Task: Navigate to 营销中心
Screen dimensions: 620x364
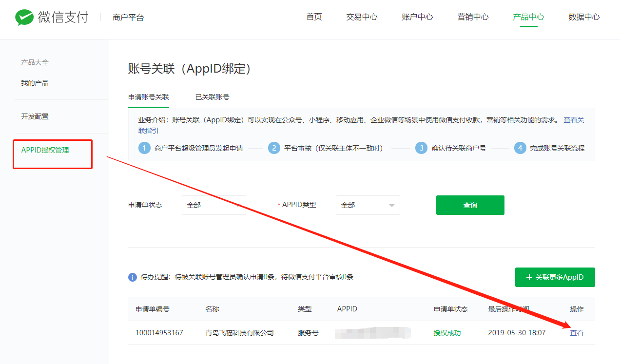Action: click(x=473, y=17)
